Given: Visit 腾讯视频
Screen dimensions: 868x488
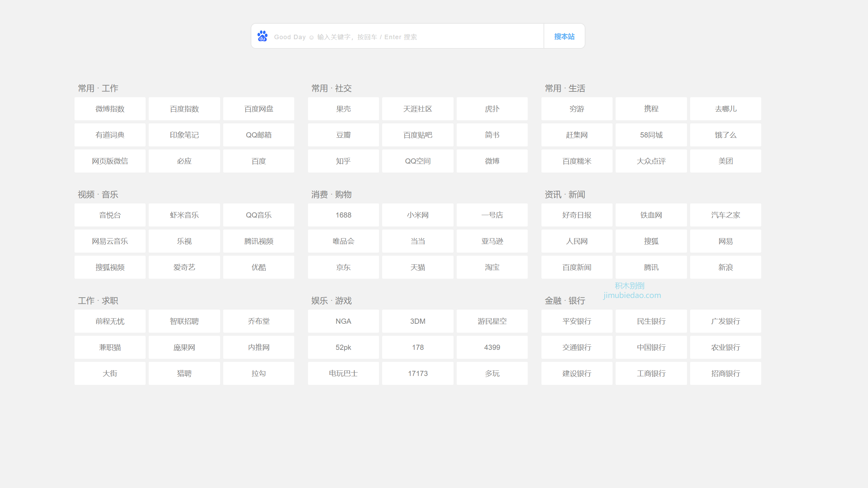Looking at the screenshot, I should coord(259,241).
